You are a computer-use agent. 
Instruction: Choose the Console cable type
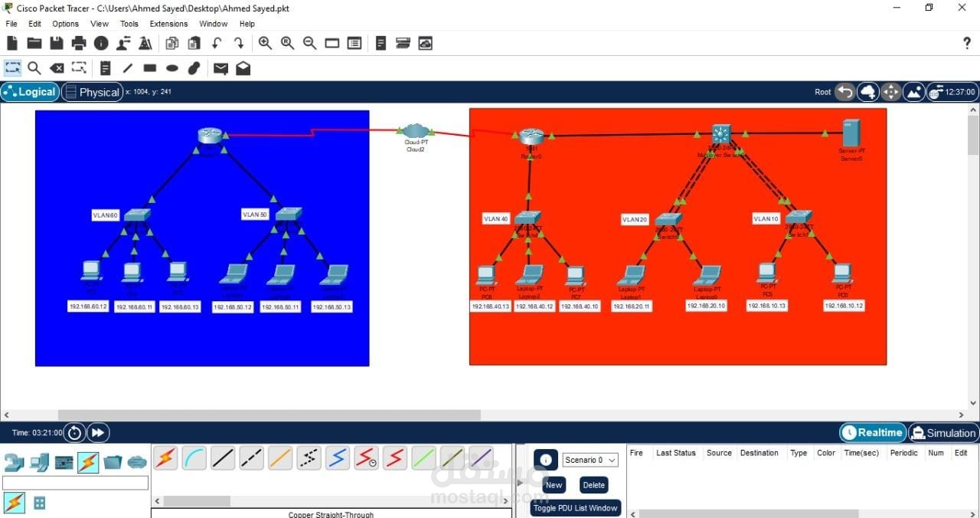click(194, 458)
